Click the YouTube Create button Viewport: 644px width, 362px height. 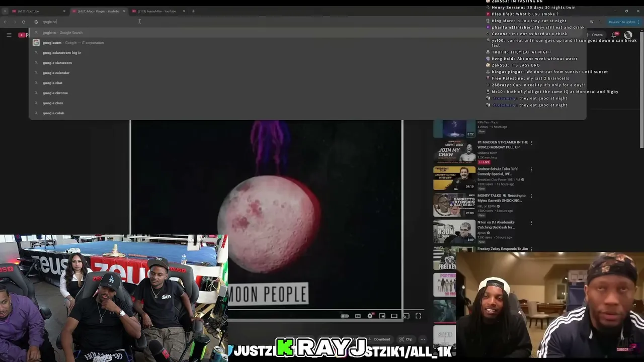[x=595, y=35]
